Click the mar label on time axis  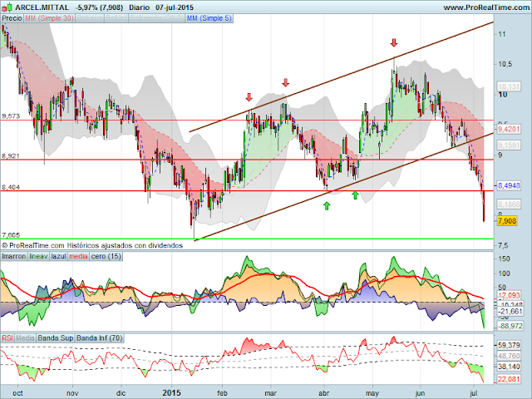(x=270, y=393)
